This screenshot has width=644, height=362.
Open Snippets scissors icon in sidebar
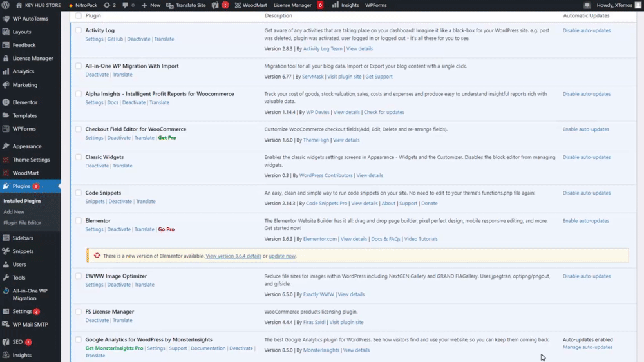pos(6,251)
